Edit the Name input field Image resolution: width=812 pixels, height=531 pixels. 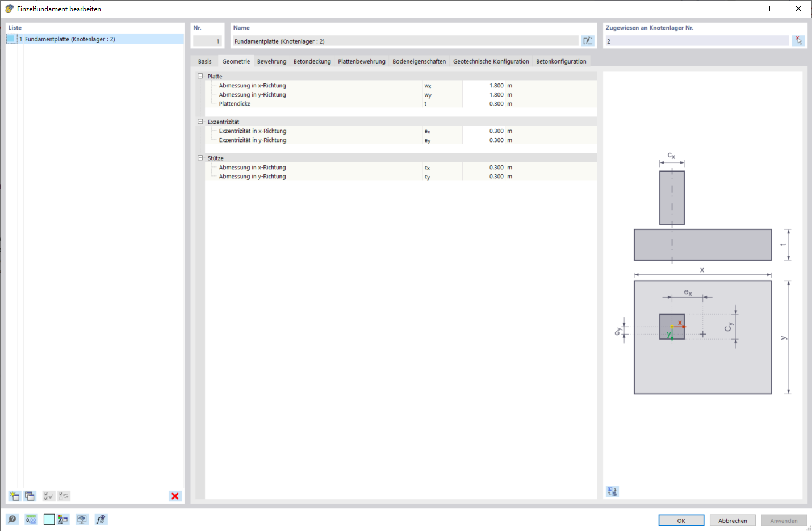tap(405, 41)
